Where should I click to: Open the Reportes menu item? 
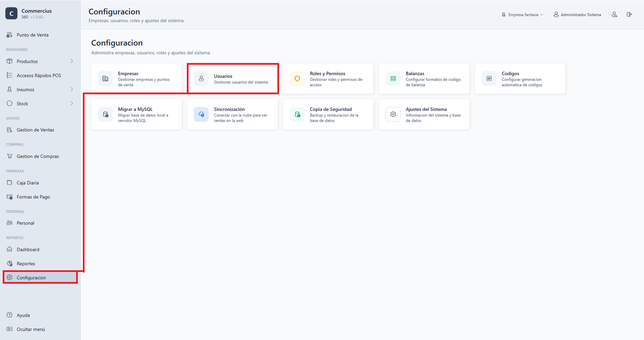(x=40, y=264)
